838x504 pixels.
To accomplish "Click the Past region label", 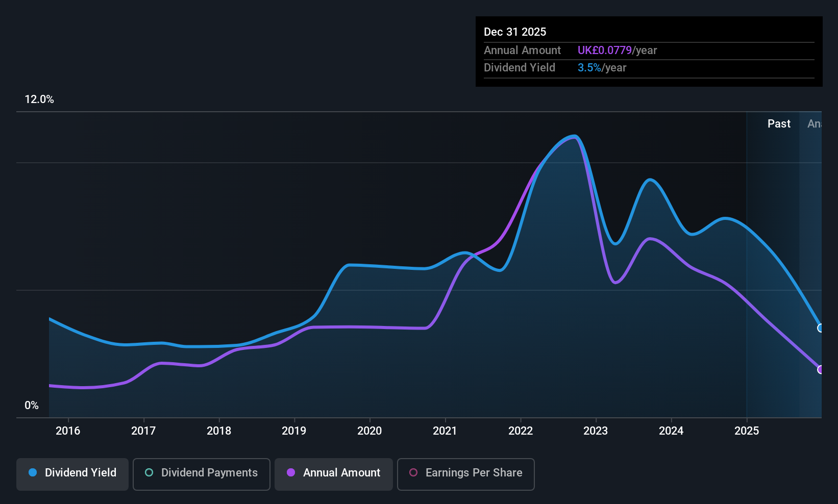I will coord(779,123).
